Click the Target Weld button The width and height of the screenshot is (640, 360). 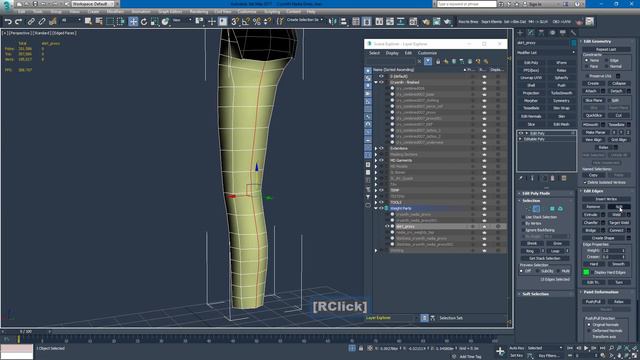click(619, 223)
